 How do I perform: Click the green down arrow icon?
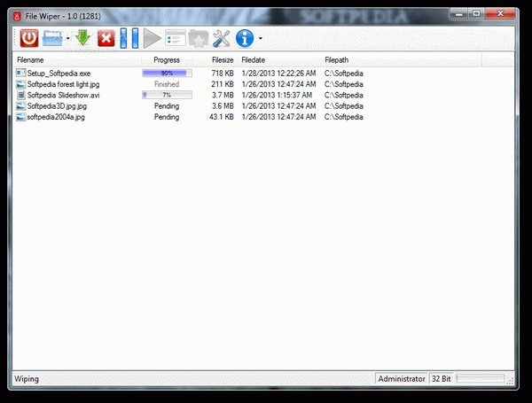tap(82, 38)
